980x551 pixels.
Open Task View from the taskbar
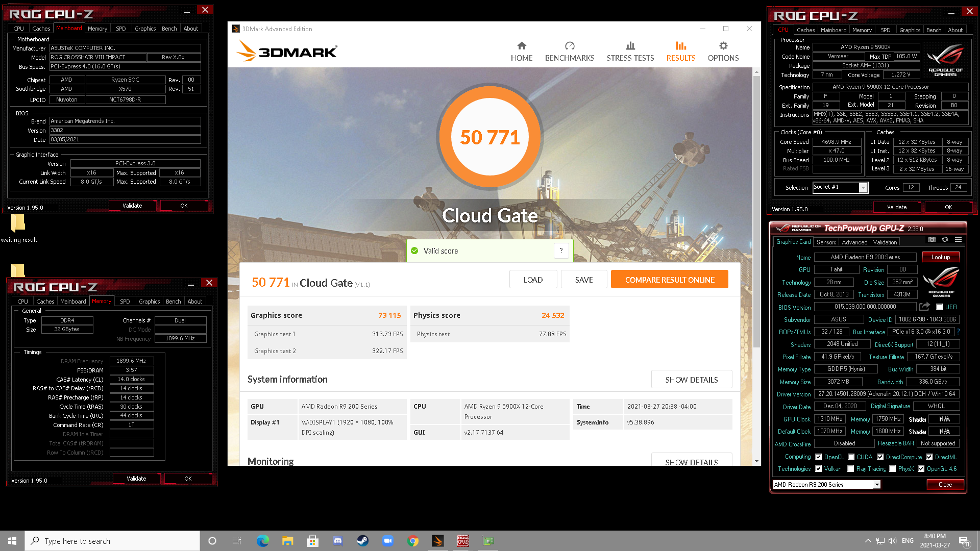click(236, 541)
